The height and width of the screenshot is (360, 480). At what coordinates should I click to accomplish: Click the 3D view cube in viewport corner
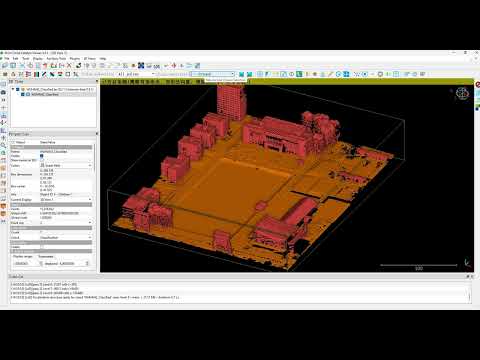(462, 94)
